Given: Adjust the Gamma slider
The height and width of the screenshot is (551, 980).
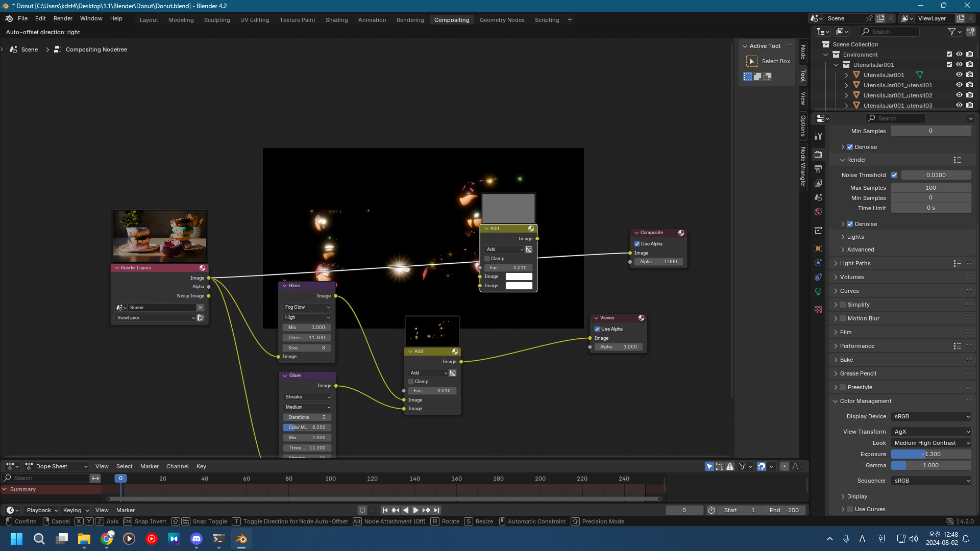Looking at the screenshot, I should tap(931, 465).
